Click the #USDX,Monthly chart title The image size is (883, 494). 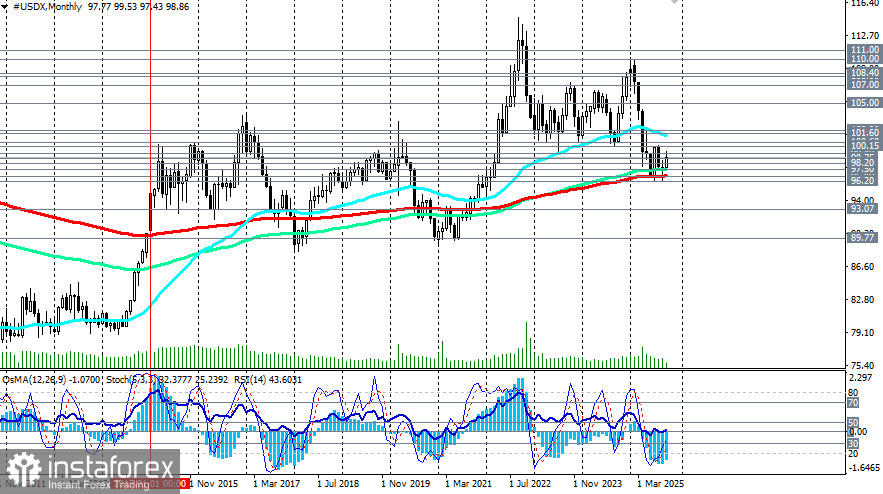(x=47, y=7)
